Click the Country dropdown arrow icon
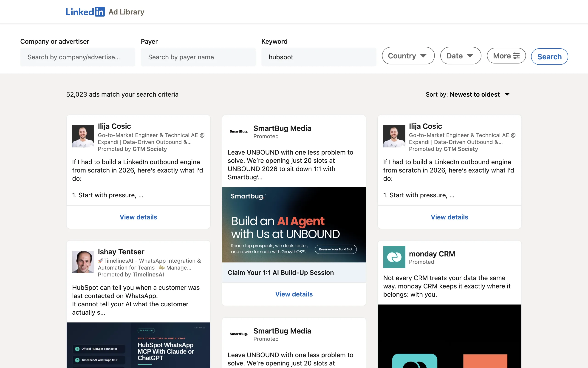The height and width of the screenshot is (368, 588). [x=423, y=56]
